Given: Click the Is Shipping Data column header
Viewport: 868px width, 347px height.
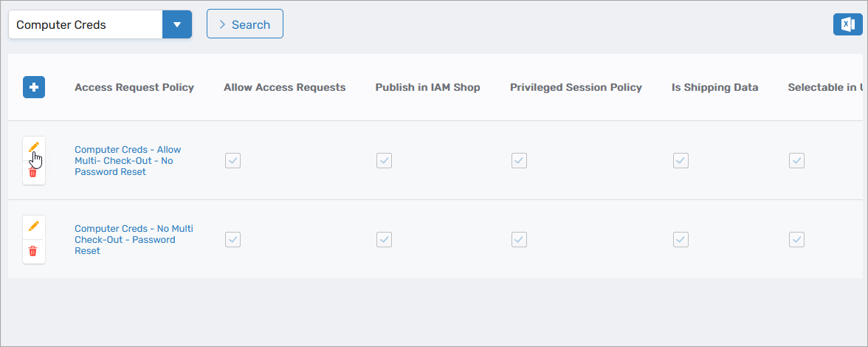Looking at the screenshot, I should [714, 87].
